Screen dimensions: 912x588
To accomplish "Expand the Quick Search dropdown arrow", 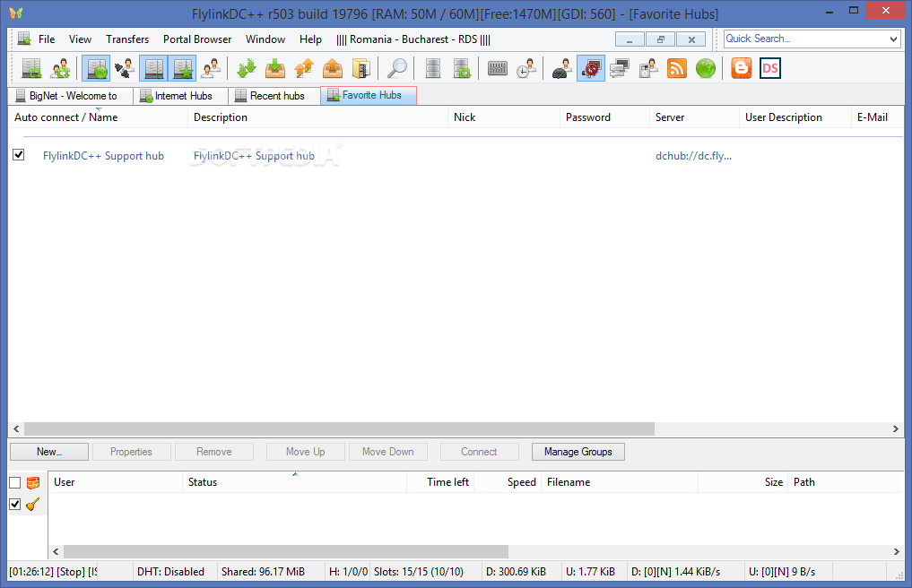I will [x=893, y=39].
